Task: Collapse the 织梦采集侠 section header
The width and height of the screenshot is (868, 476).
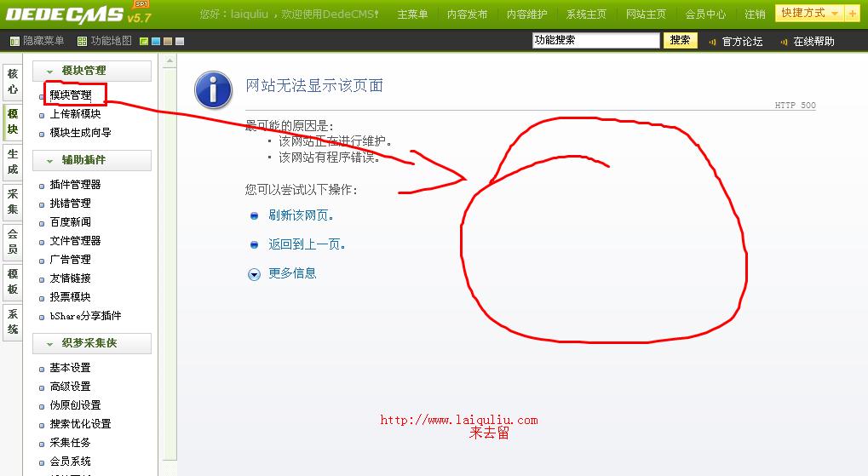Action: coord(92,343)
